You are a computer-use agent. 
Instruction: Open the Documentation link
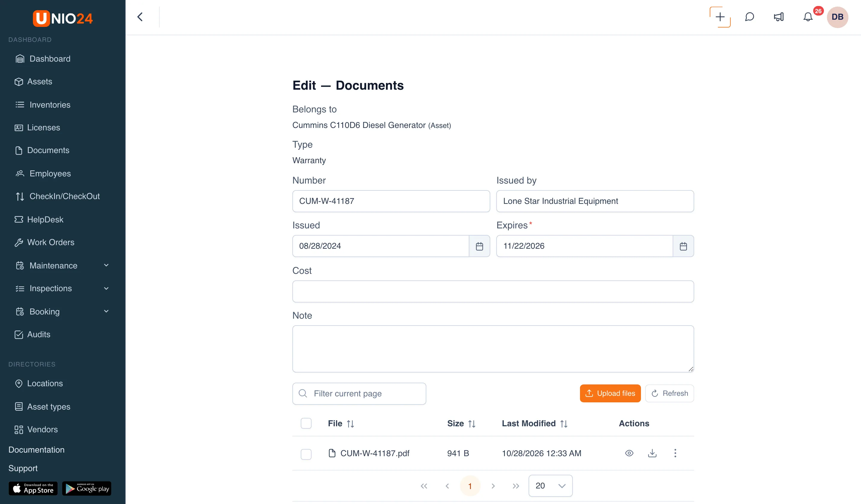(36, 450)
